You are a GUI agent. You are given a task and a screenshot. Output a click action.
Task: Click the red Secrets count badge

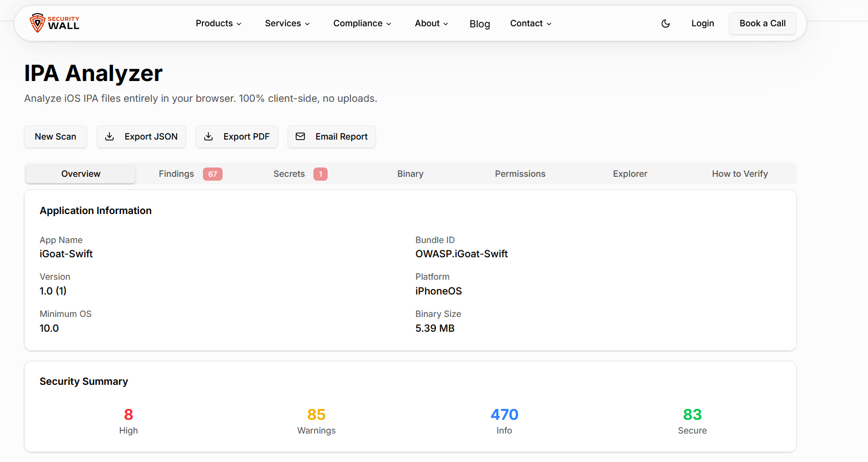tap(320, 174)
